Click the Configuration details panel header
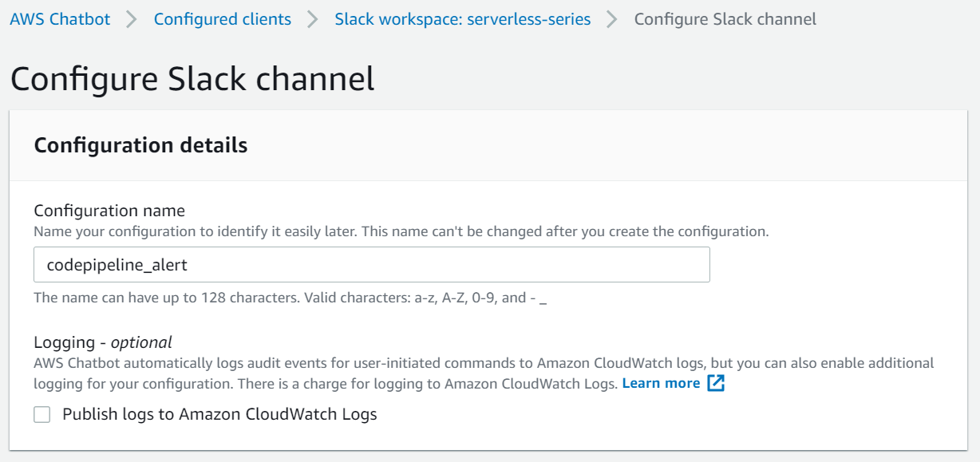The height and width of the screenshot is (462, 980). coord(140,145)
